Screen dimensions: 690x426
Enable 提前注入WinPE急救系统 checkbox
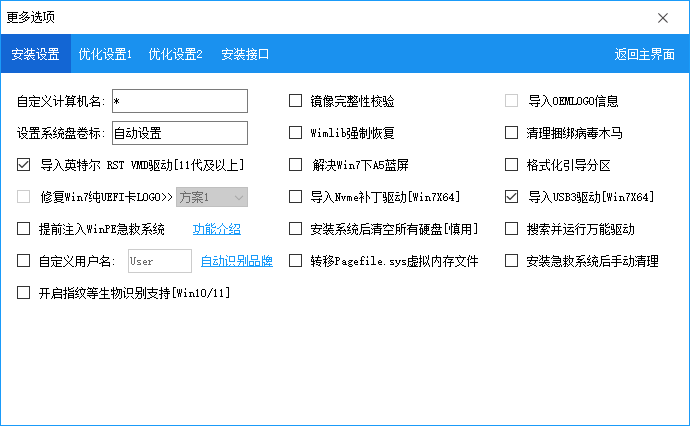click(24, 229)
